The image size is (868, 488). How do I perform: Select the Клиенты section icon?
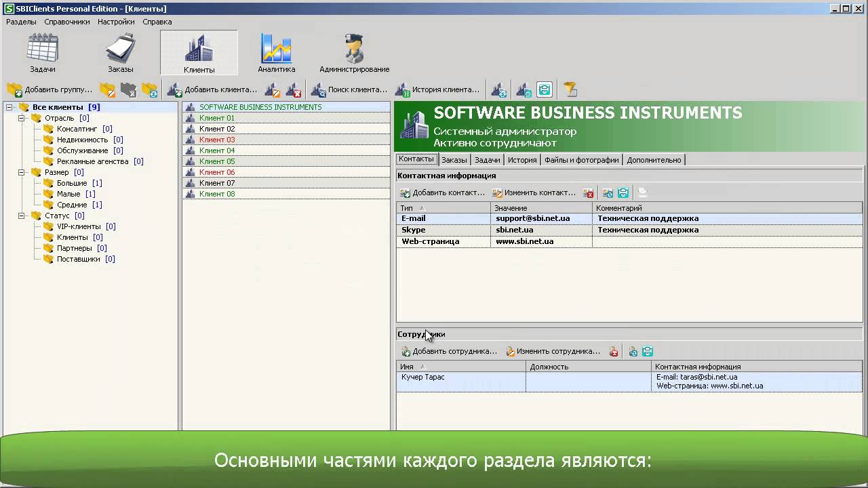(199, 53)
